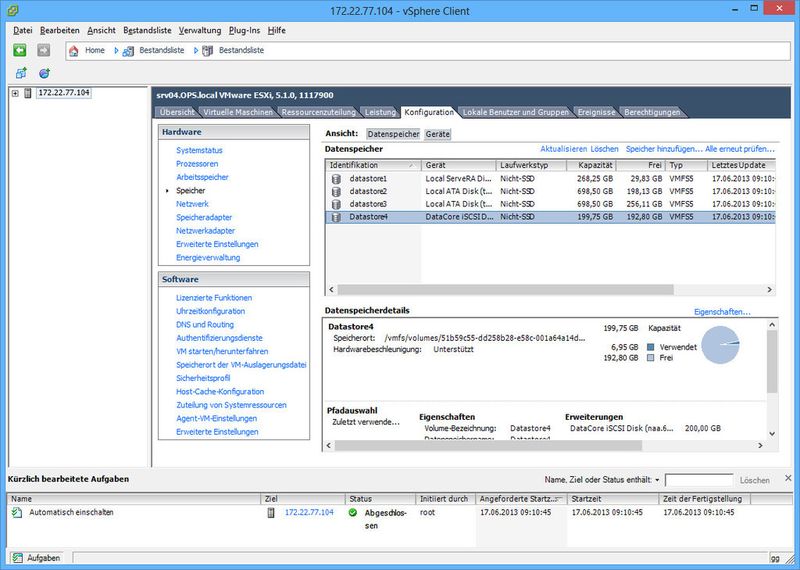Image resolution: width=800 pixels, height=570 pixels.
Task: Click the Aufgaben icon in status bar
Action: [18, 558]
